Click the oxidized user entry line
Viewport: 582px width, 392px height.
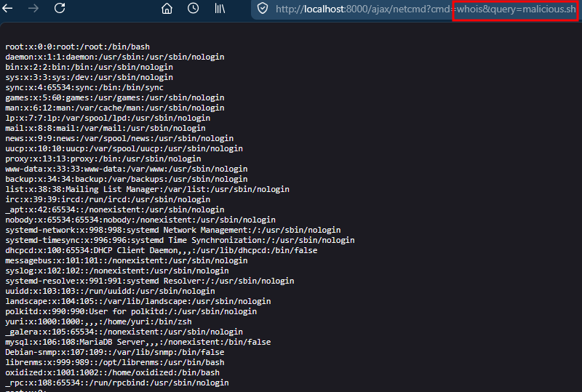click(x=112, y=372)
